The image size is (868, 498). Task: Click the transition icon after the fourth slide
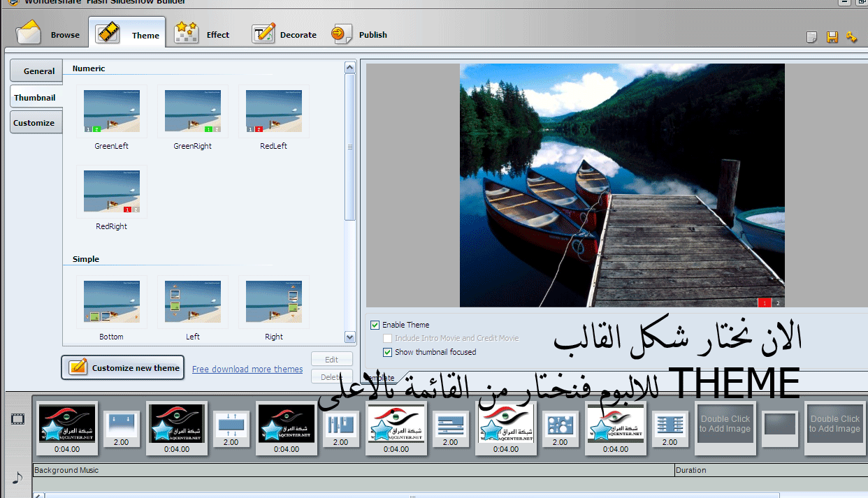451,428
